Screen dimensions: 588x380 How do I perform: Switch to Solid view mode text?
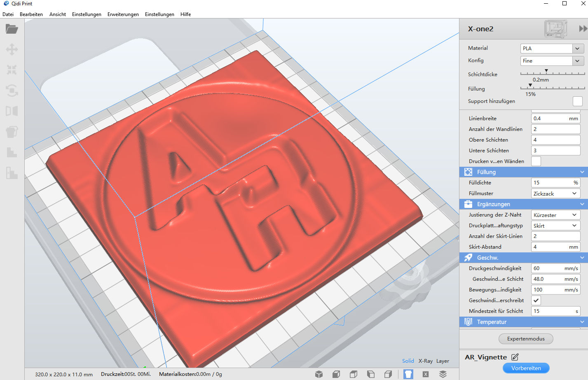pos(408,361)
